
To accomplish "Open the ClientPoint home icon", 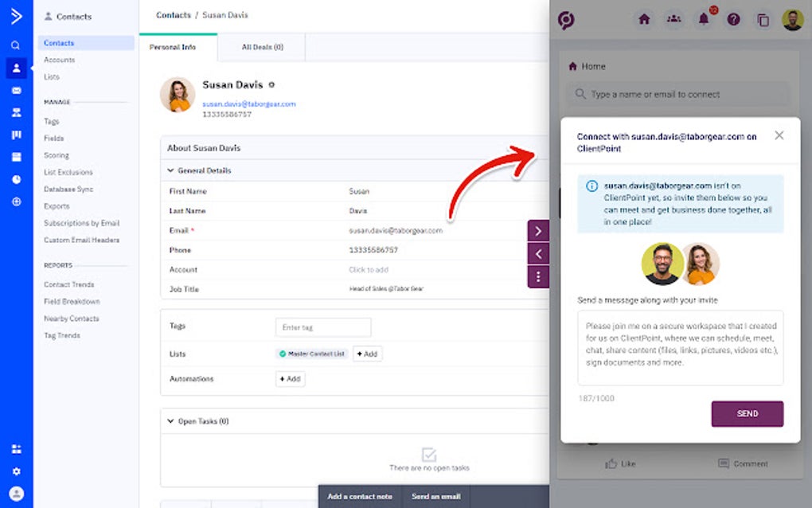I will (x=643, y=20).
